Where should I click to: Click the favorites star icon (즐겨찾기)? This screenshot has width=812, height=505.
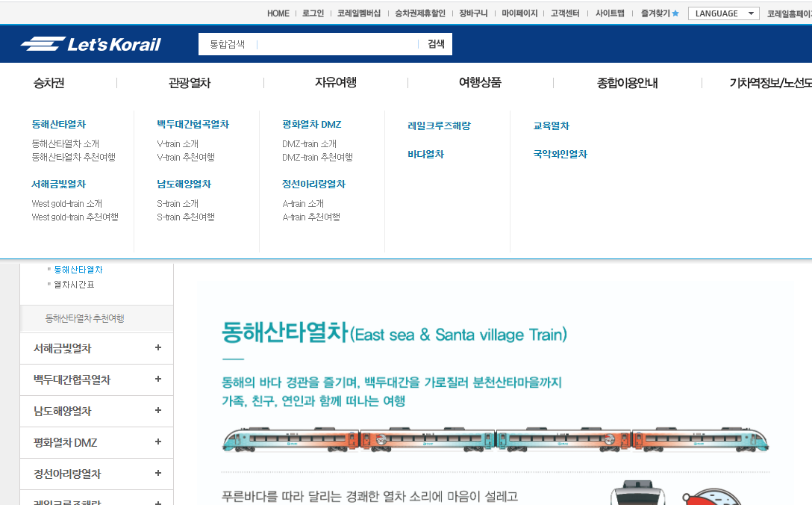pos(675,13)
